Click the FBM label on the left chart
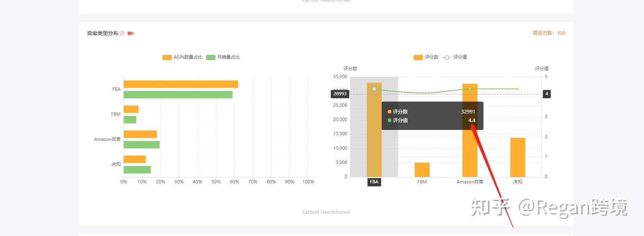Viewport: 644px width, 236px height. click(116, 114)
